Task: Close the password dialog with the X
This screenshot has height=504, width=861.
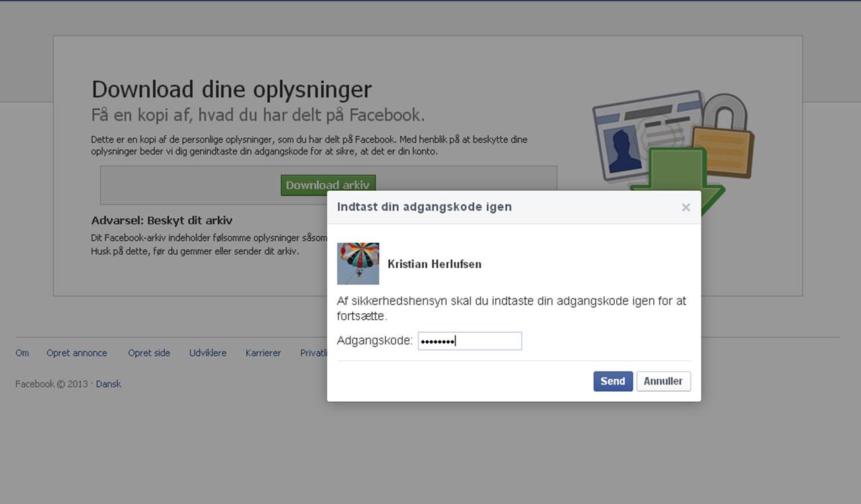Action: coord(685,208)
